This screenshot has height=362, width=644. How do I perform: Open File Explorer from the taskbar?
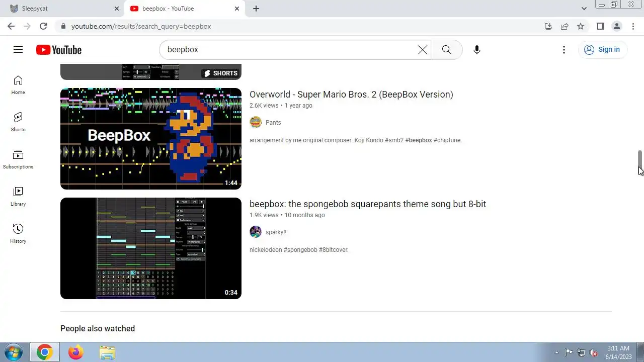pyautogui.click(x=107, y=352)
